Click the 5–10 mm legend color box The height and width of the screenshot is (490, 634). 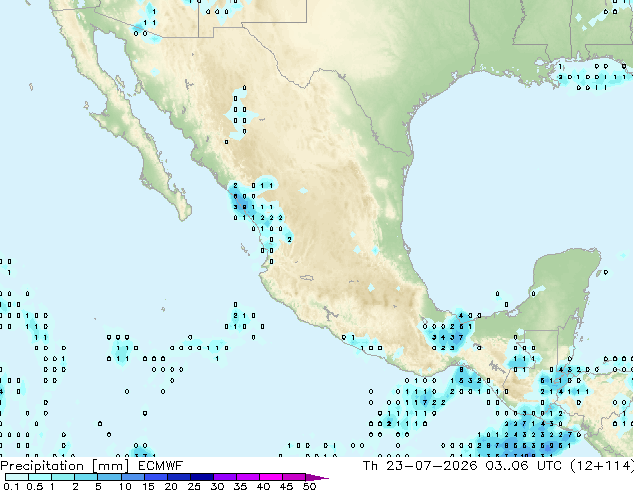click(x=110, y=477)
